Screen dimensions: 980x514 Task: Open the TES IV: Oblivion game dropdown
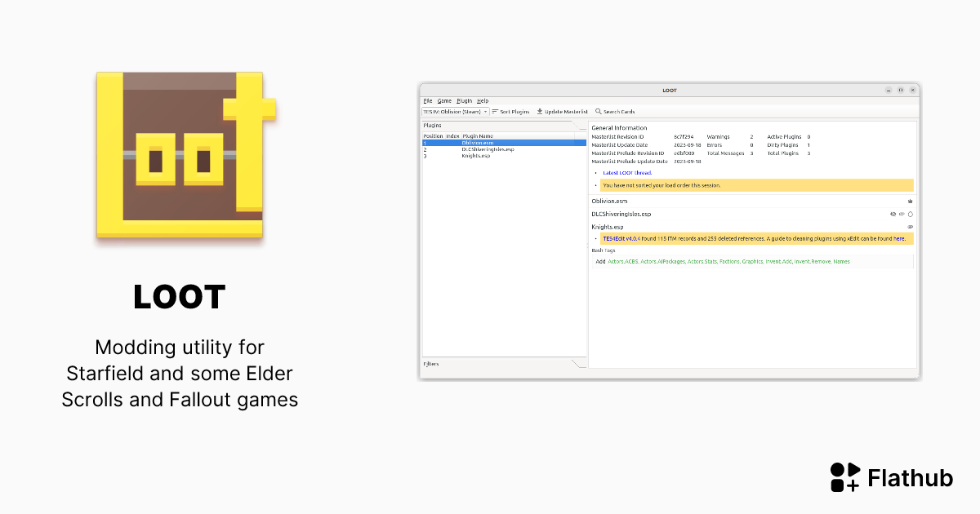pos(455,112)
